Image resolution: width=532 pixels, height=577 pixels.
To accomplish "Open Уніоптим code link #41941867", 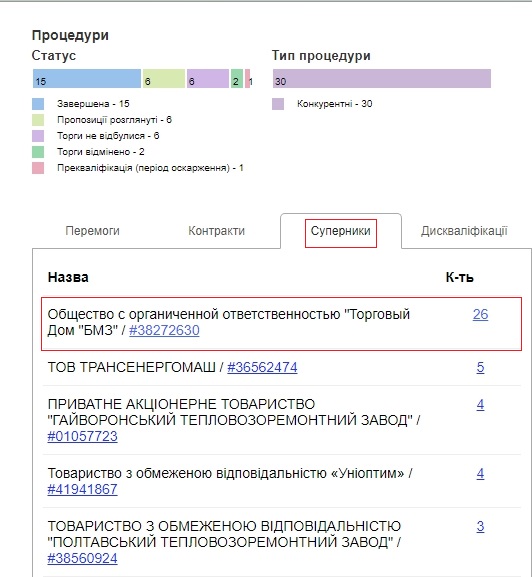I will click(82, 489).
